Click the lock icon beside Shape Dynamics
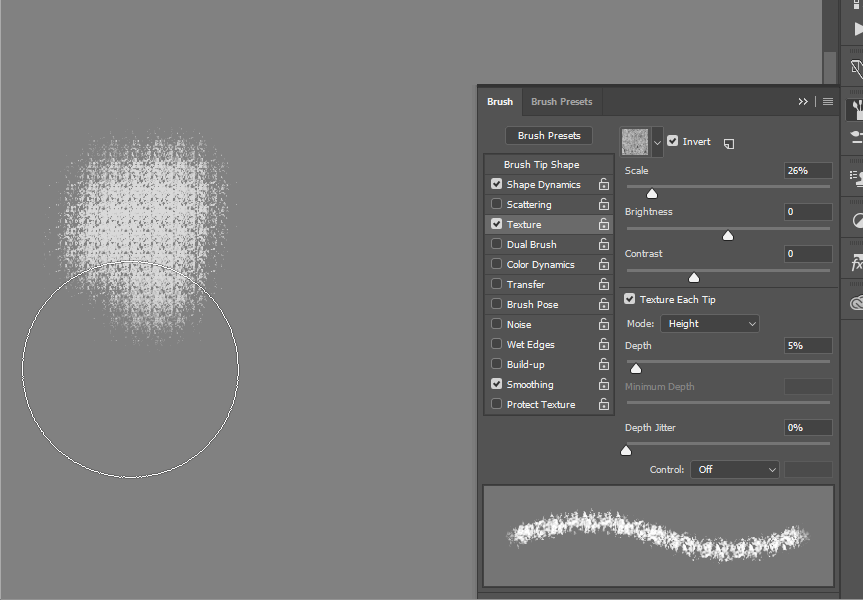Image resolution: width=863 pixels, height=600 pixels. (604, 184)
